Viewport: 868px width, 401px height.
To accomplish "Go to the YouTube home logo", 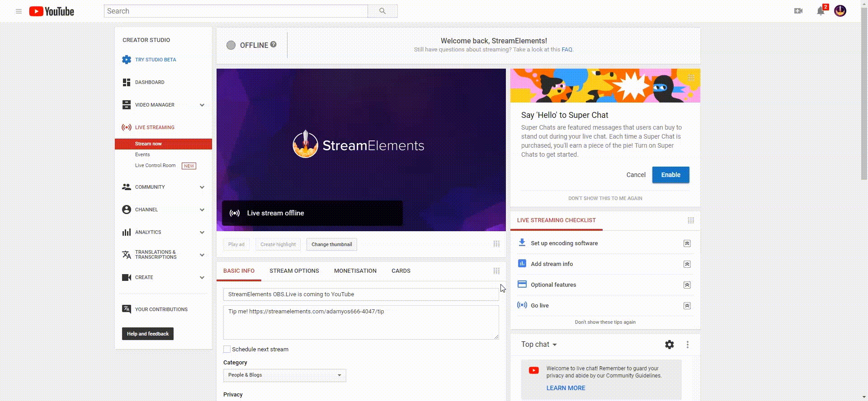I will (x=52, y=11).
